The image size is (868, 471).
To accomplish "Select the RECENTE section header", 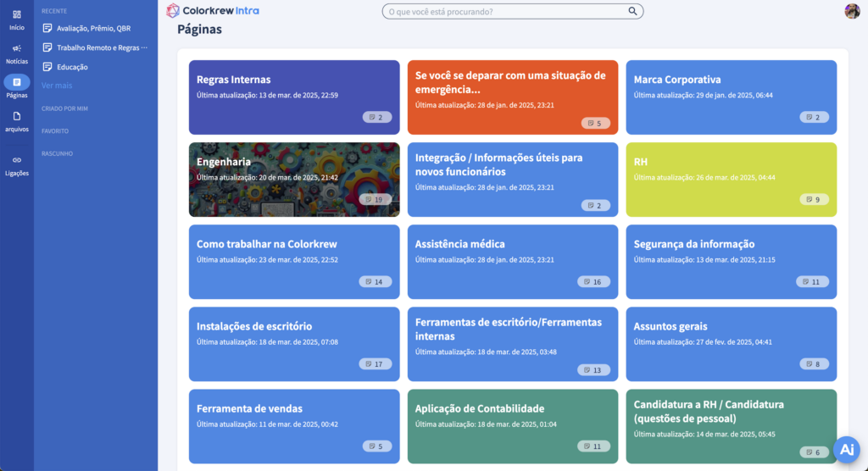I will click(54, 11).
